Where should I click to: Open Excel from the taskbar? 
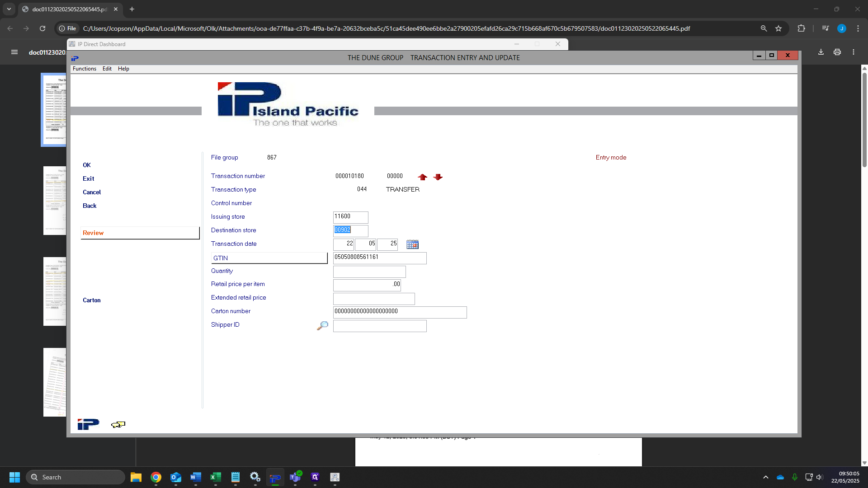(x=216, y=477)
